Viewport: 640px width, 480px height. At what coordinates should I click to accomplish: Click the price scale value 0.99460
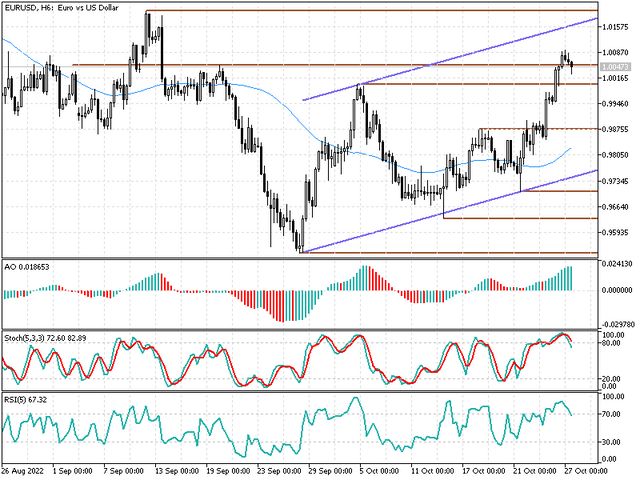click(616, 104)
